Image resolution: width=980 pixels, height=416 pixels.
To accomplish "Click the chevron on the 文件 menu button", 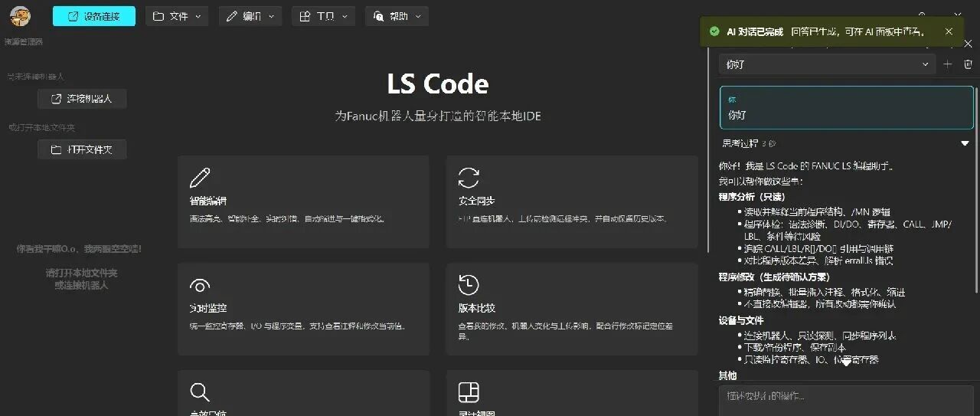I will [198, 16].
